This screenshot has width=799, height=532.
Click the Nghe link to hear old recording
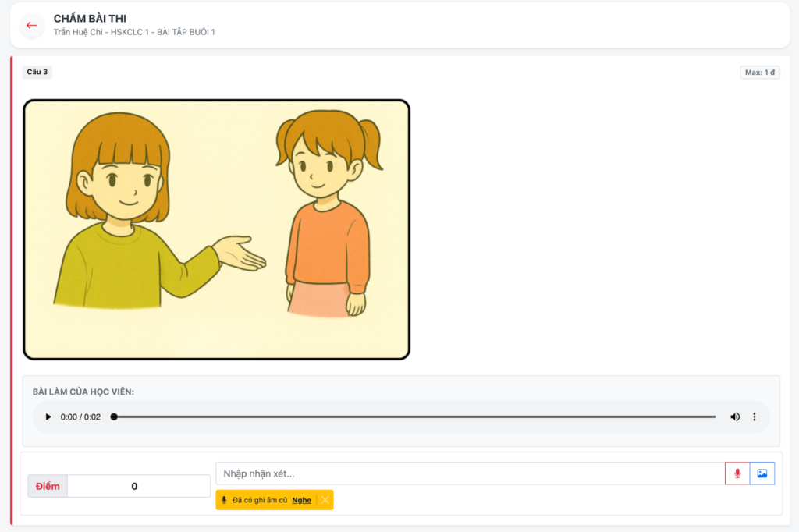pos(301,500)
